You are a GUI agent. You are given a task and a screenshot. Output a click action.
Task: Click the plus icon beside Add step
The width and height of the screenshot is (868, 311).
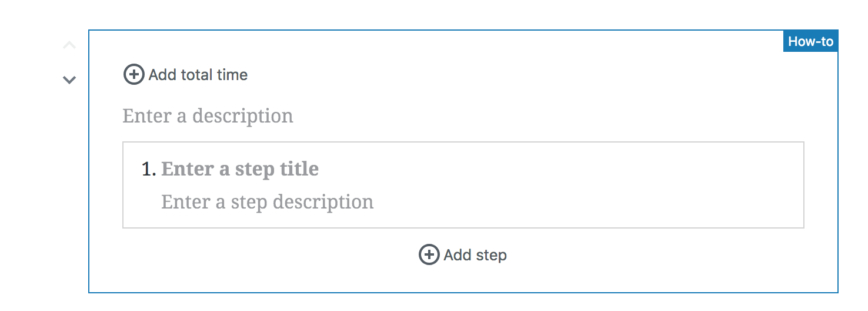click(429, 255)
